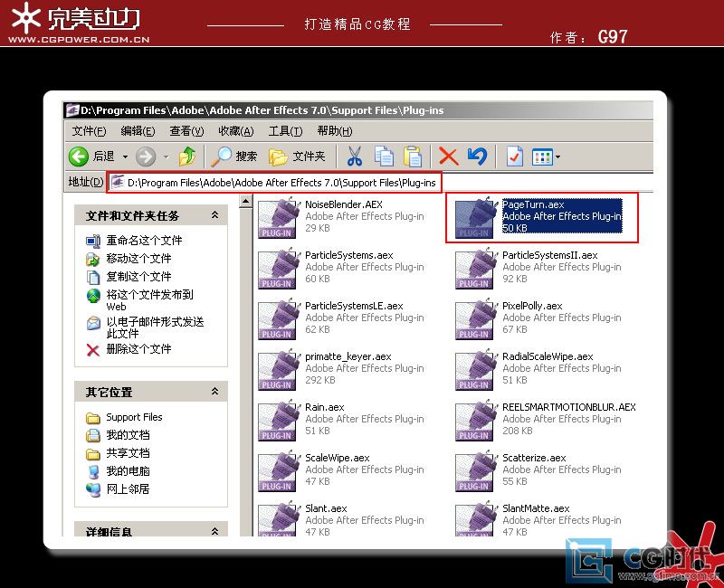Open the Search (搜索) pane
Viewport: 724px width, 588px height.
tap(234, 156)
